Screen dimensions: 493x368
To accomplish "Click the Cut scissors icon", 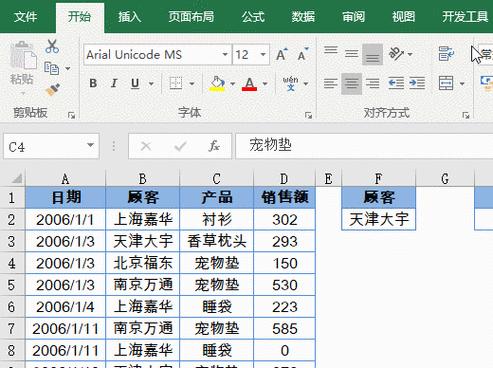I will [52, 47].
